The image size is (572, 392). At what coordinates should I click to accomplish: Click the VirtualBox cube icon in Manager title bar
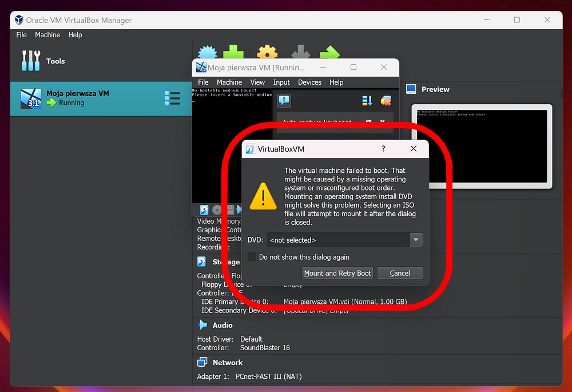(19, 19)
